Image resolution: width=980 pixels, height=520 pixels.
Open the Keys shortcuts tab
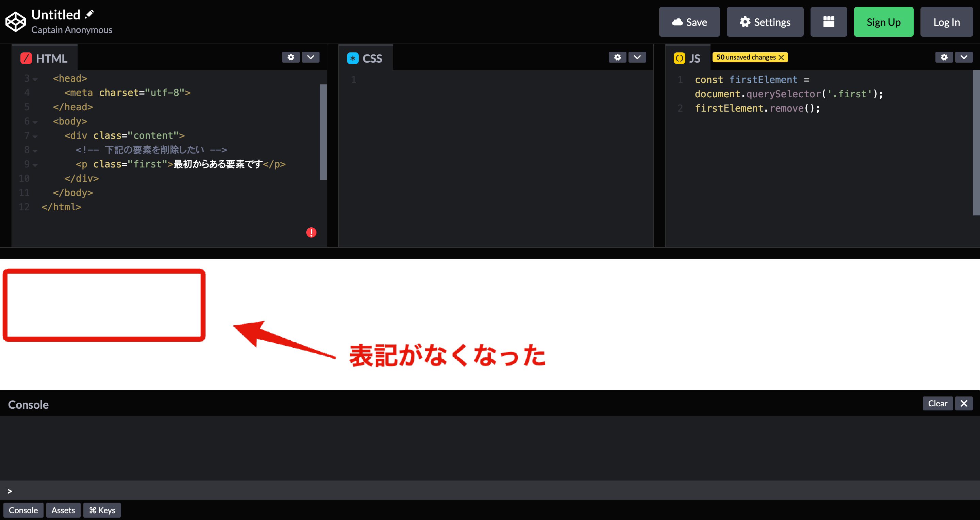pos(102,510)
